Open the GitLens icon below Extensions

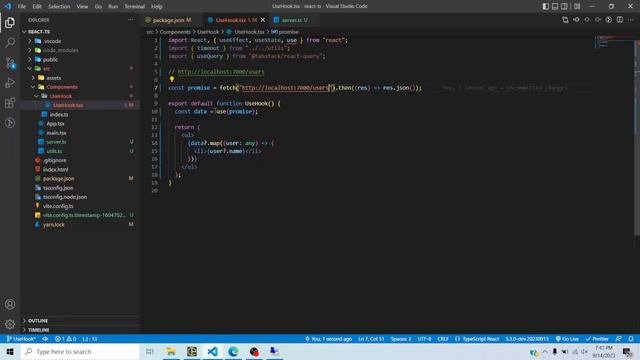[10, 122]
